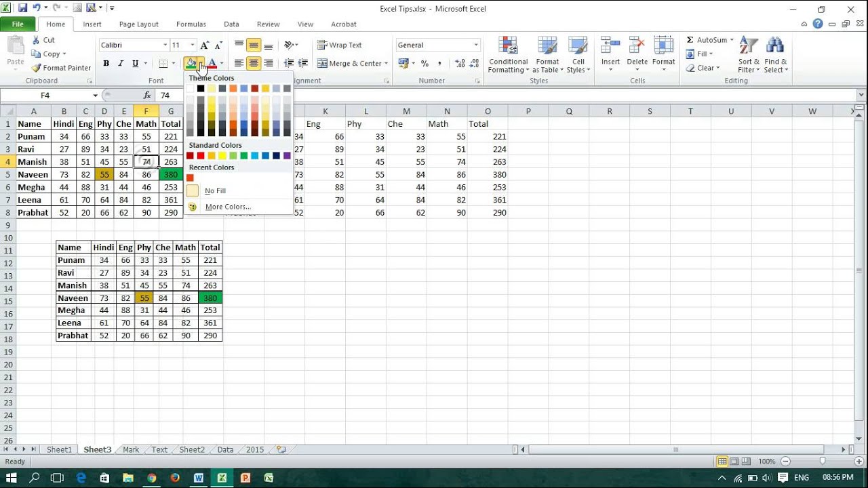
Task: Click the Cut scissors icon
Action: 36,40
